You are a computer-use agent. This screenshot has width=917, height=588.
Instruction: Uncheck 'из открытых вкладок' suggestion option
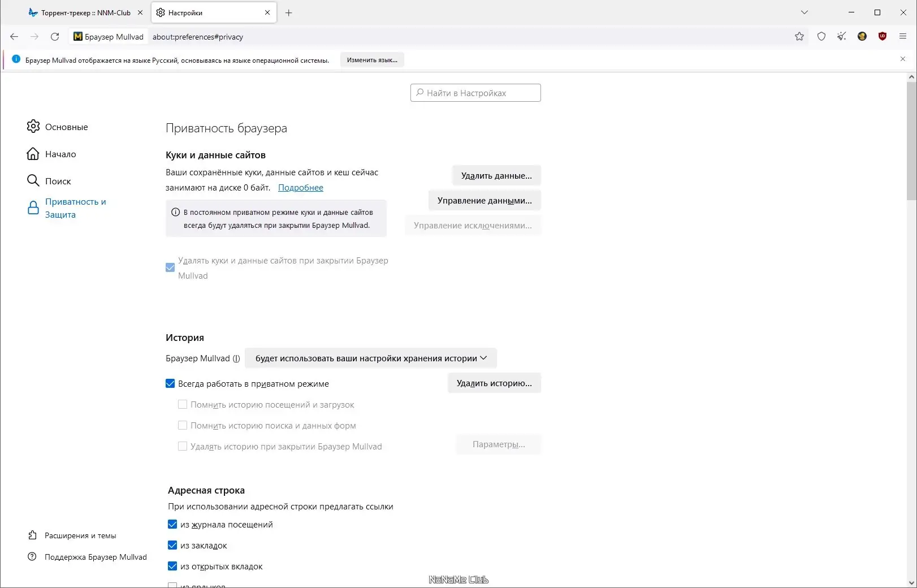click(172, 566)
